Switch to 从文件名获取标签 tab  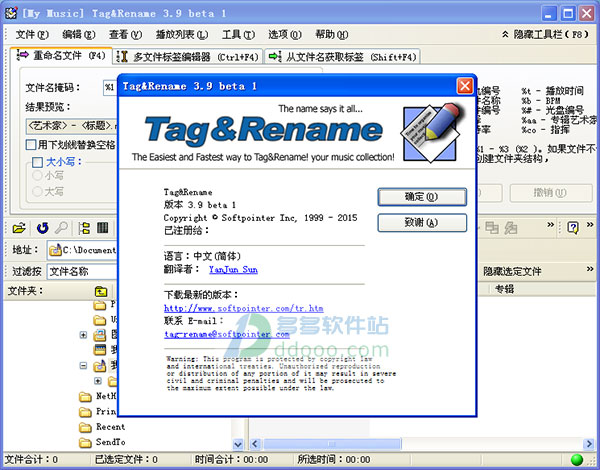point(342,57)
